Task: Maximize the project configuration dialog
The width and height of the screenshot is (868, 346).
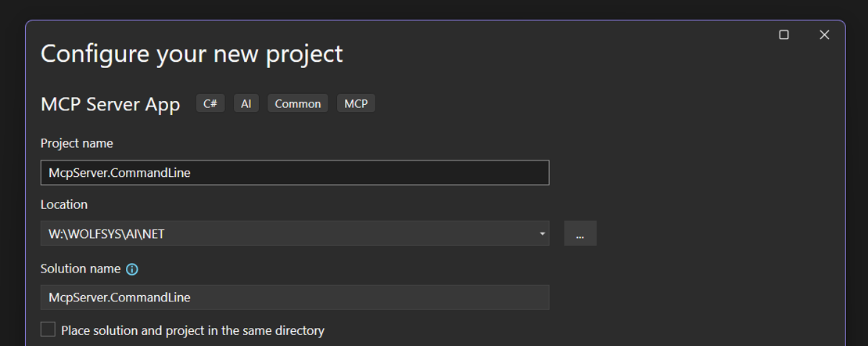Action: tap(784, 35)
